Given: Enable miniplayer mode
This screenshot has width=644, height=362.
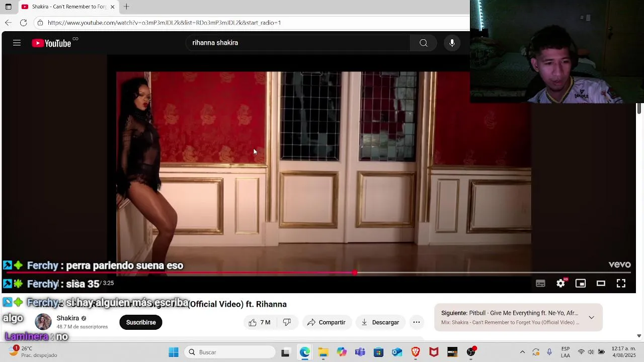Looking at the screenshot, I should tap(581, 284).
